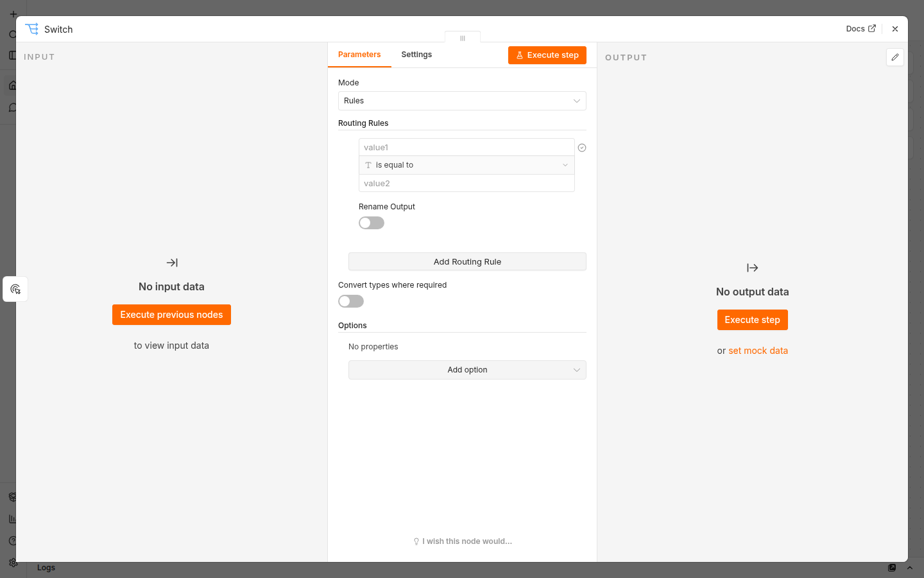Click the Options section heading
This screenshot has width=924, height=578.
352,326
